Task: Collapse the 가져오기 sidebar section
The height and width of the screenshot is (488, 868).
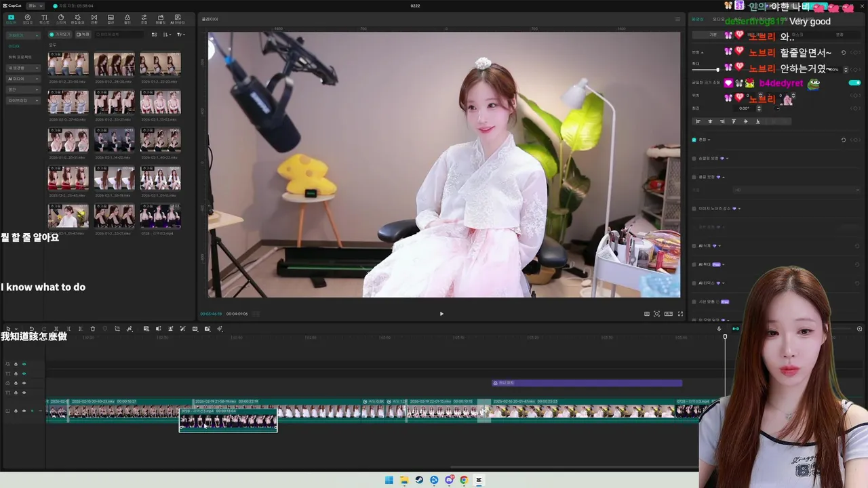Action: coord(23,35)
